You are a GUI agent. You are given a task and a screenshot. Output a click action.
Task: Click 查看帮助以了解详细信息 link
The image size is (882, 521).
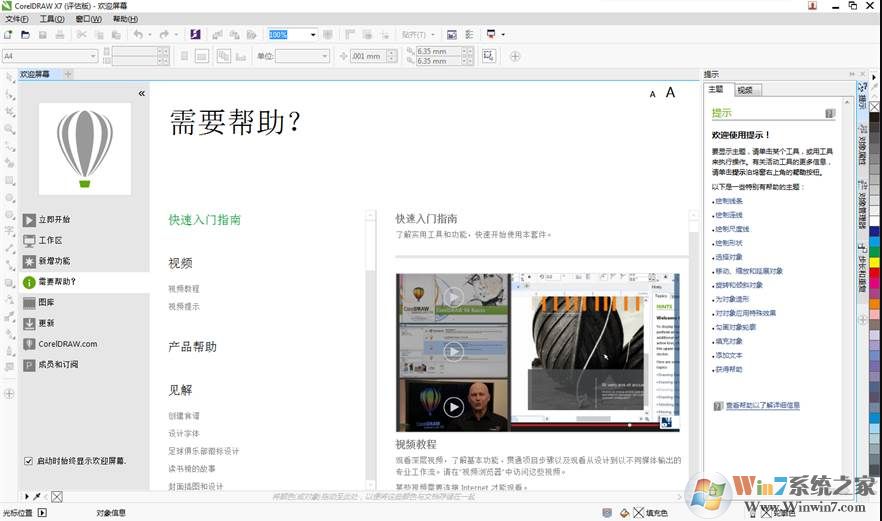(x=762, y=405)
